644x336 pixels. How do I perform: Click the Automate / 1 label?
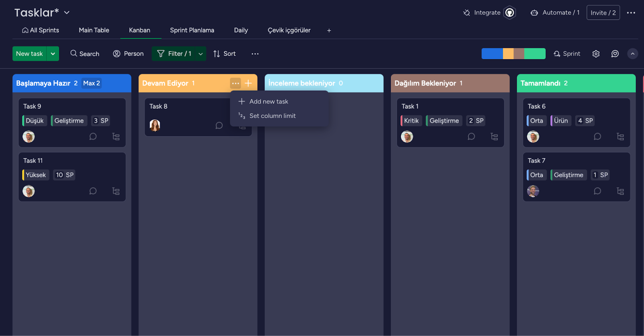(x=561, y=13)
